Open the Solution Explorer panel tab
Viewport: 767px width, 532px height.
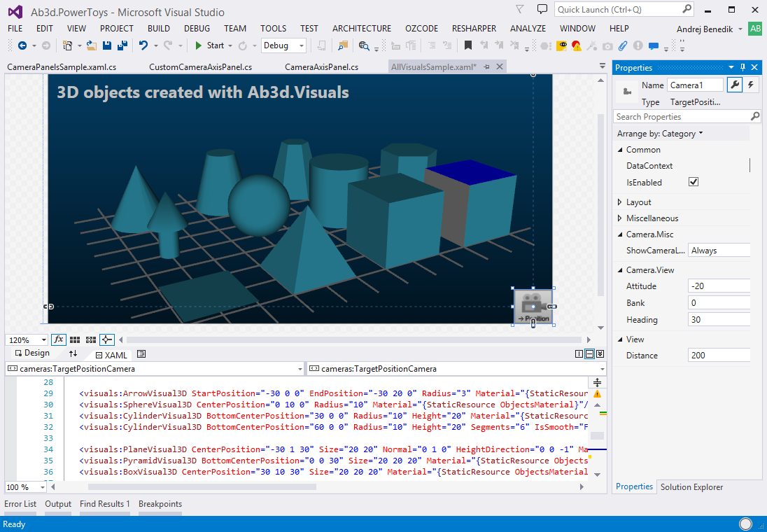(x=691, y=487)
